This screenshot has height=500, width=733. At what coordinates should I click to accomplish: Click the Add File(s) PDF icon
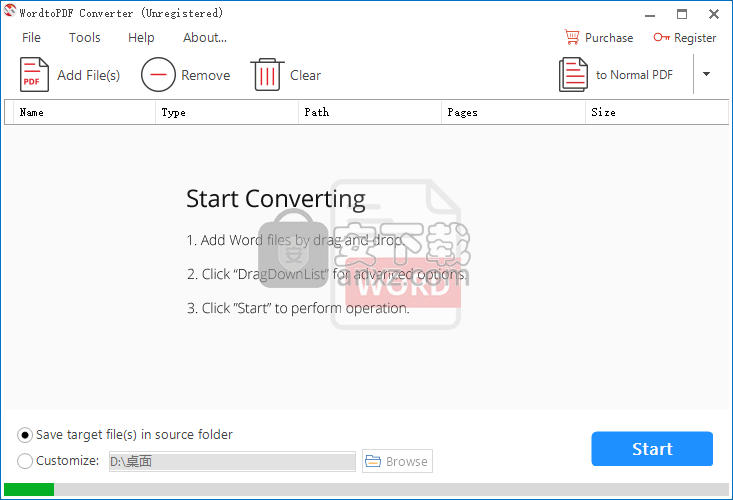coord(34,74)
